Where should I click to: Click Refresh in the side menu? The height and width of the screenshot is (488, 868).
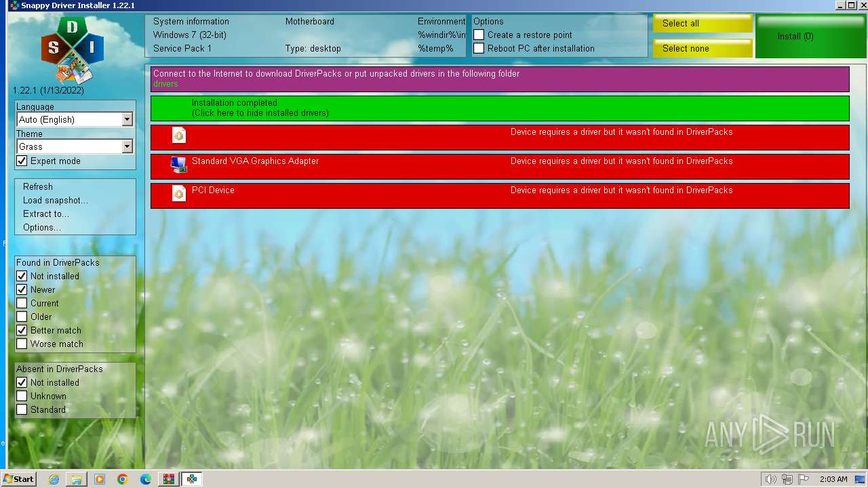pyautogui.click(x=38, y=186)
